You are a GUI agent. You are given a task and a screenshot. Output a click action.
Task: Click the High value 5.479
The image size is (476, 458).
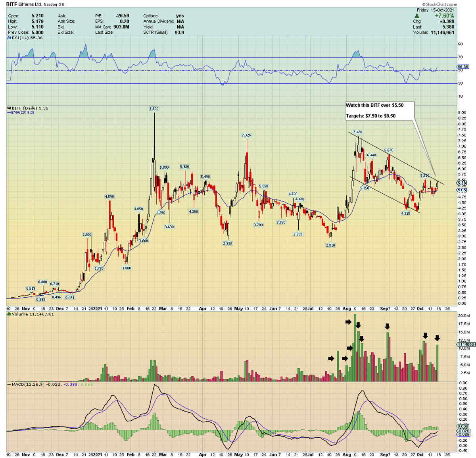(38, 21)
